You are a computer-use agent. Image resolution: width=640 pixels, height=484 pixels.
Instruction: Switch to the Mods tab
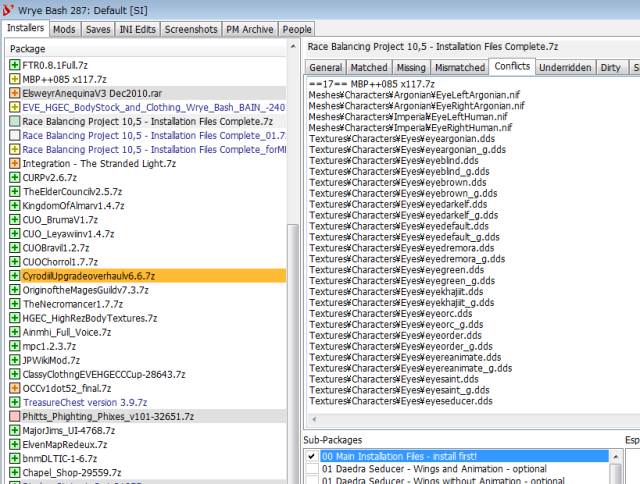[x=65, y=30]
